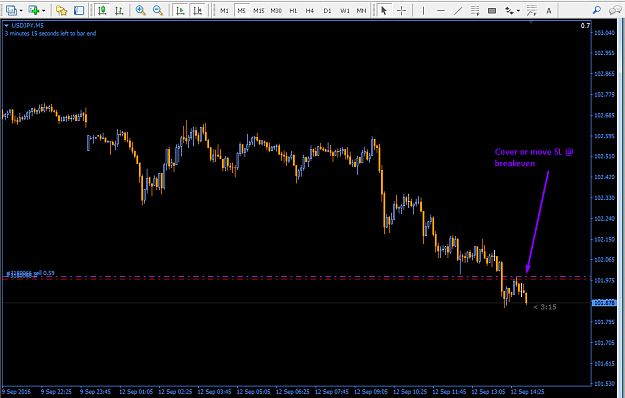625x398 pixels.
Task: Open the chat bubbles icon
Action: (615, 10)
